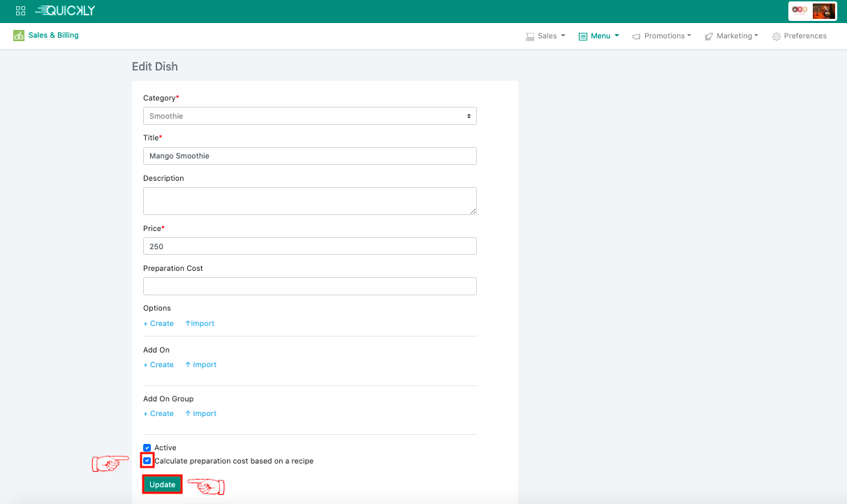Open the Category dropdown showing Smoothie
The image size is (847, 504).
tap(309, 116)
